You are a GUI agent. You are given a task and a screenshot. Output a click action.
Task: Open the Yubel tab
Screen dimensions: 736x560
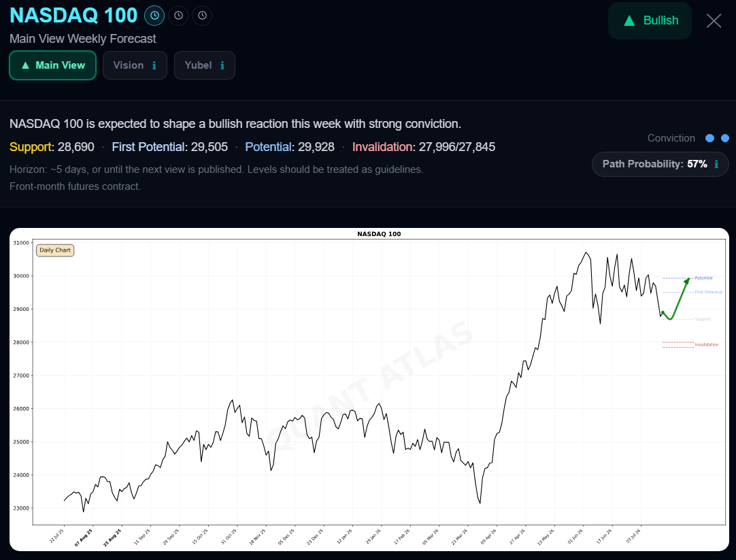pyautogui.click(x=205, y=65)
